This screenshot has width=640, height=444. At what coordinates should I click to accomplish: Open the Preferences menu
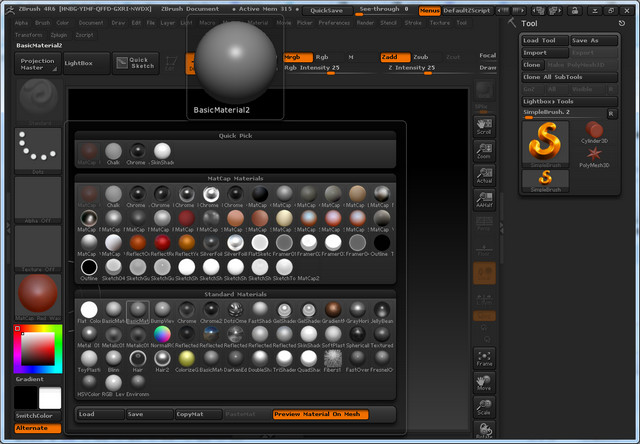pos(334,23)
